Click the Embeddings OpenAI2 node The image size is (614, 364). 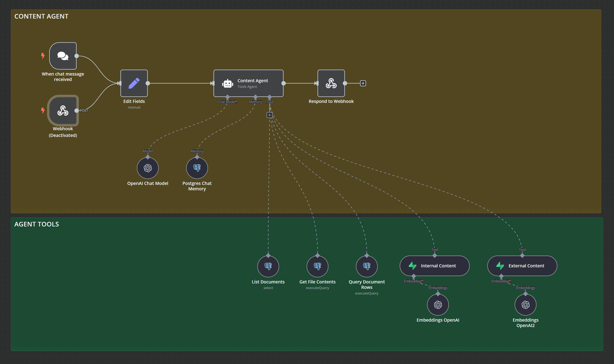click(525, 305)
